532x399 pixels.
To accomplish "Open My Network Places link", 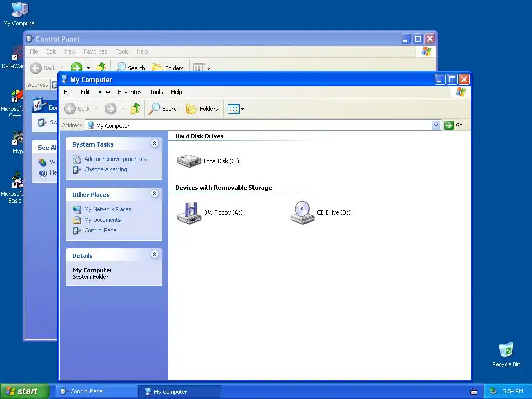I will 108,209.
